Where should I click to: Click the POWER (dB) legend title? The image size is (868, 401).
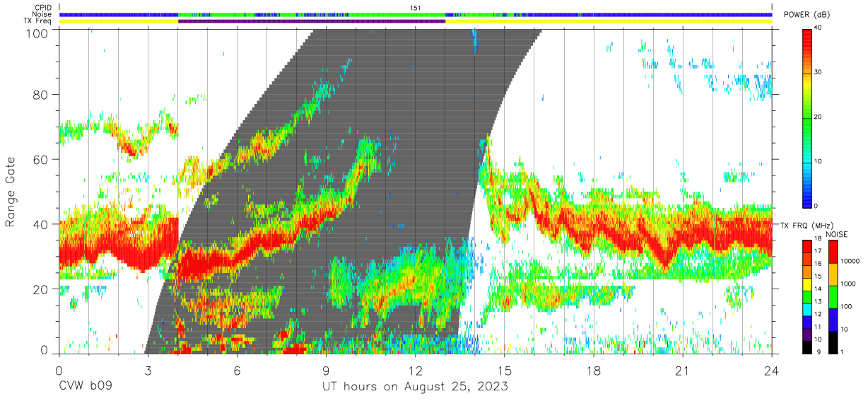point(806,16)
